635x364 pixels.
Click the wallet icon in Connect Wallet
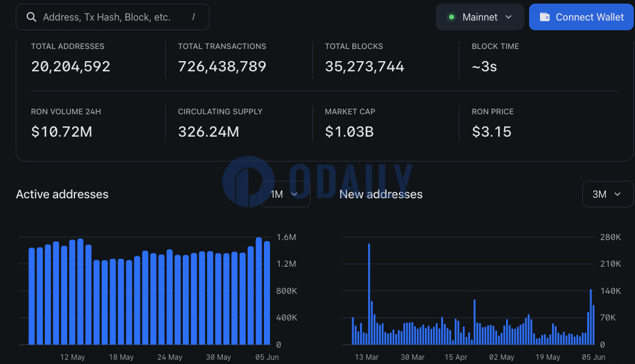coord(545,17)
